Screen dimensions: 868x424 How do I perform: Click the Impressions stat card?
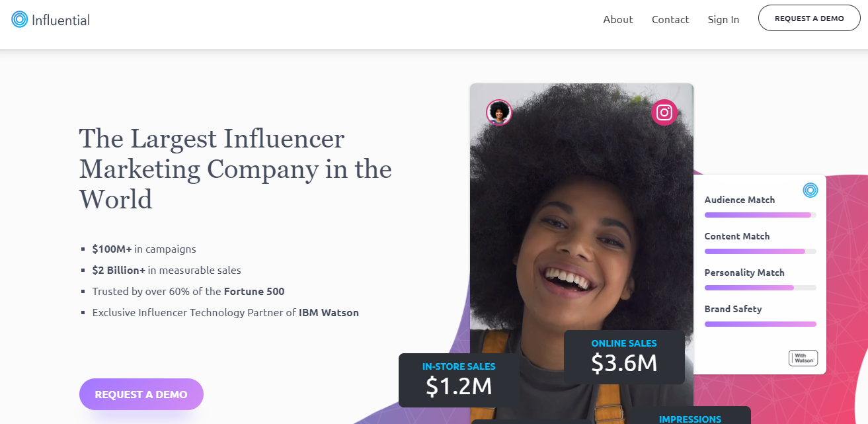tap(689, 417)
